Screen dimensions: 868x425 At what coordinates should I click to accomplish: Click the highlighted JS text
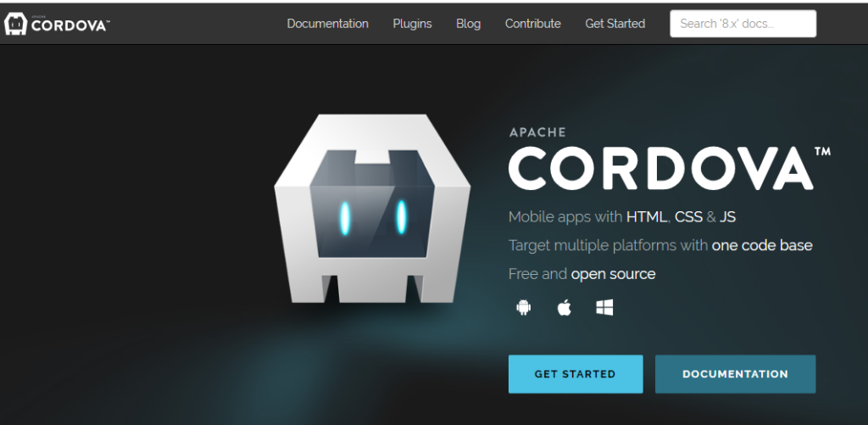tap(726, 217)
